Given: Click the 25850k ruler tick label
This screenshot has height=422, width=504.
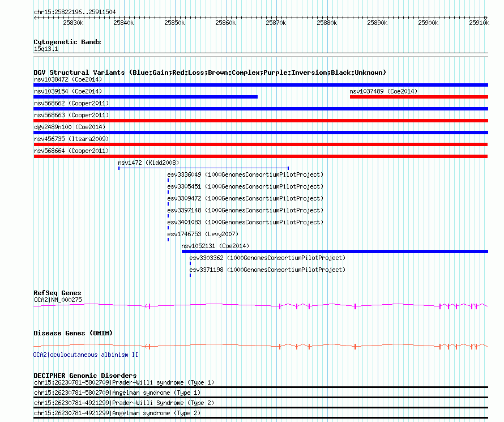Looking at the screenshot, I should (174, 23).
